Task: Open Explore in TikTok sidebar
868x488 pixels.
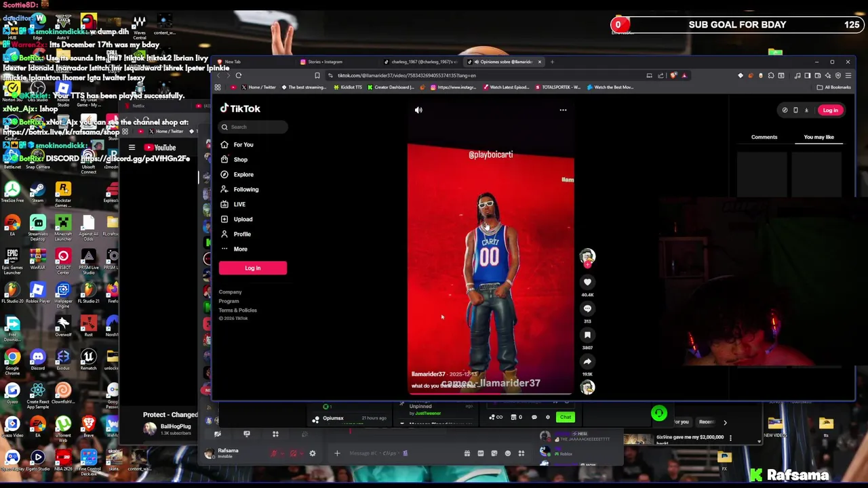Action: (237, 174)
